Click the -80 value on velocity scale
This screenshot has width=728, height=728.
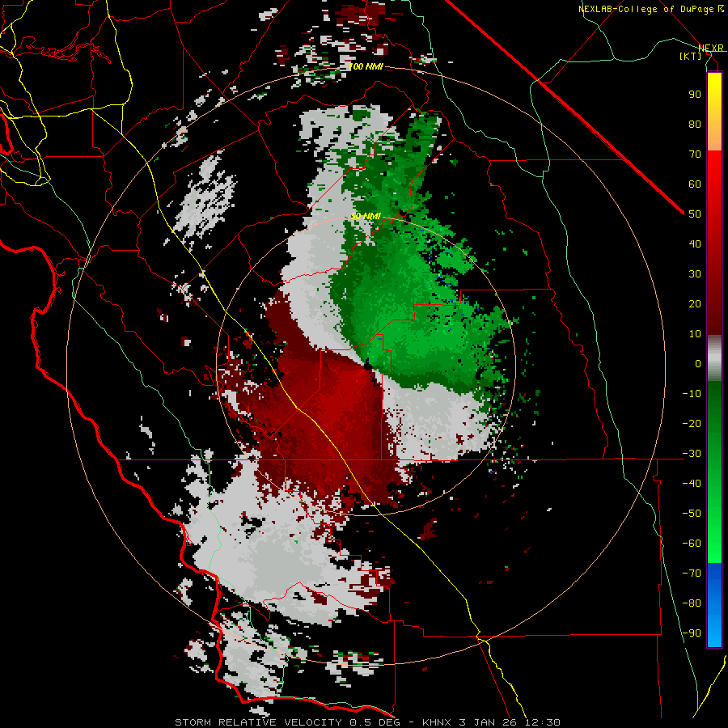[x=692, y=603]
